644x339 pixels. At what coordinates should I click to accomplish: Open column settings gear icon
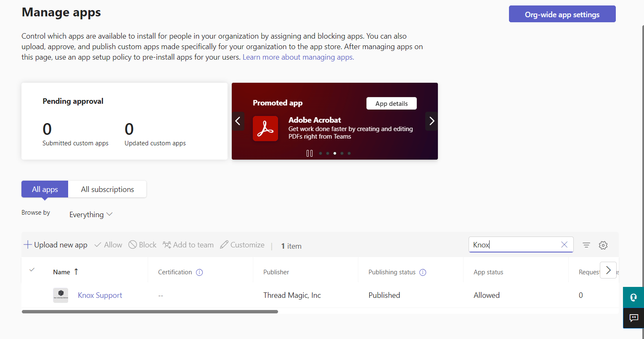[603, 245]
